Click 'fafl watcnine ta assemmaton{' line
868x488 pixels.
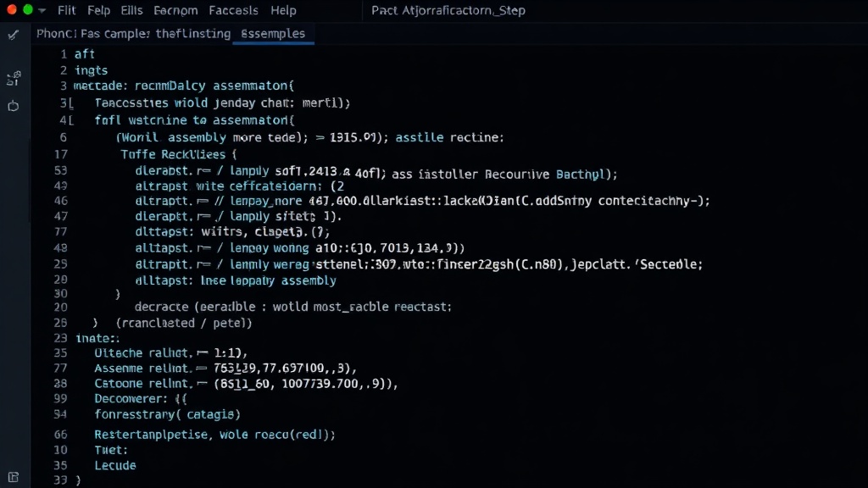[x=194, y=120]
